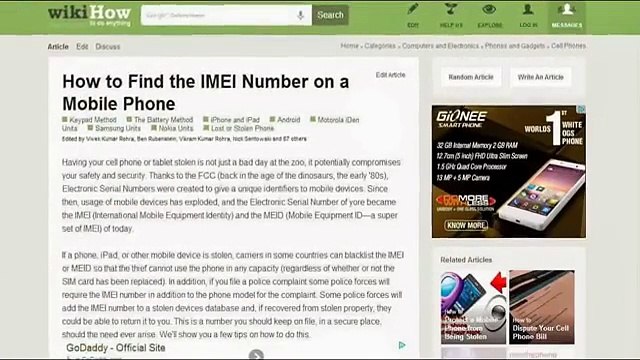Image resolution: width=640 pixels, height=360 pixels.
Task: Select the Article tab
Action: [x=58, y=47]
